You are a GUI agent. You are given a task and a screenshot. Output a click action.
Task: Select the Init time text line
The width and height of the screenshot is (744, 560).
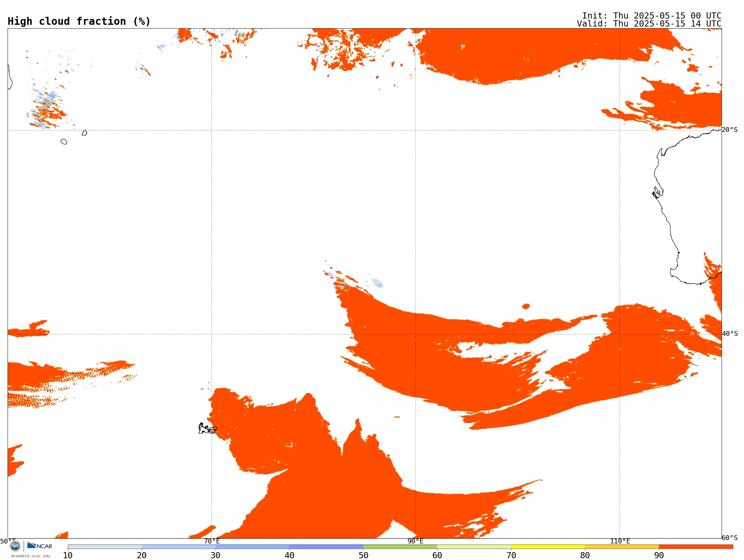651,16
